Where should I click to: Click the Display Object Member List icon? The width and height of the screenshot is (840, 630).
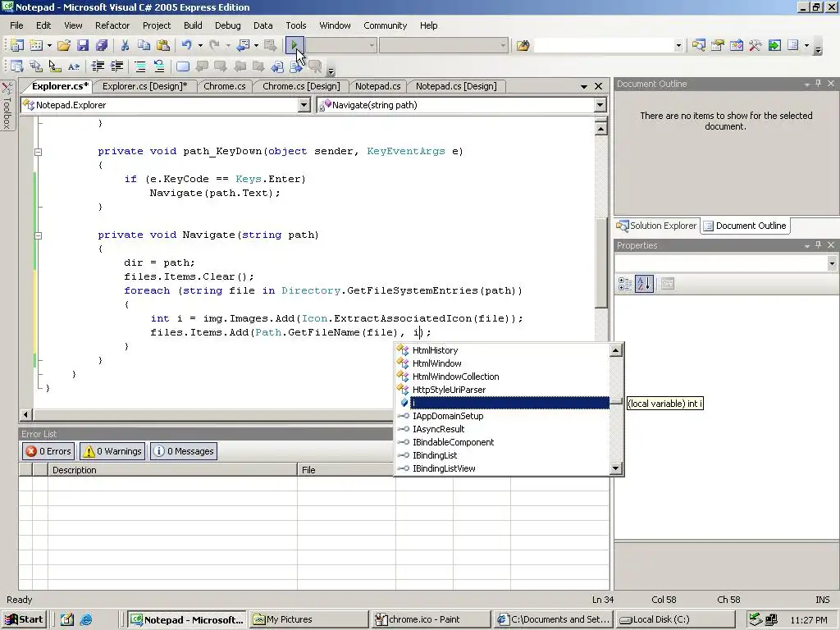(16, 66)
